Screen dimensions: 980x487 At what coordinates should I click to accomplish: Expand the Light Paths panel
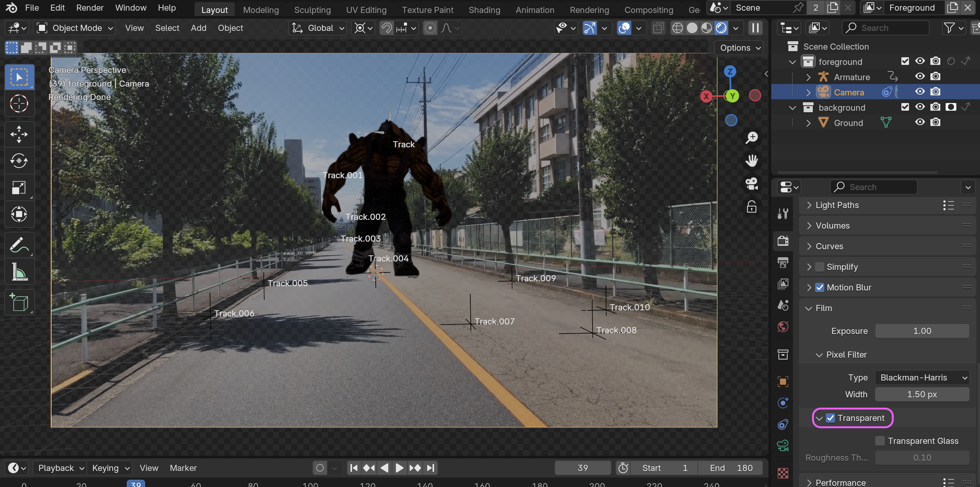(837, 205)
